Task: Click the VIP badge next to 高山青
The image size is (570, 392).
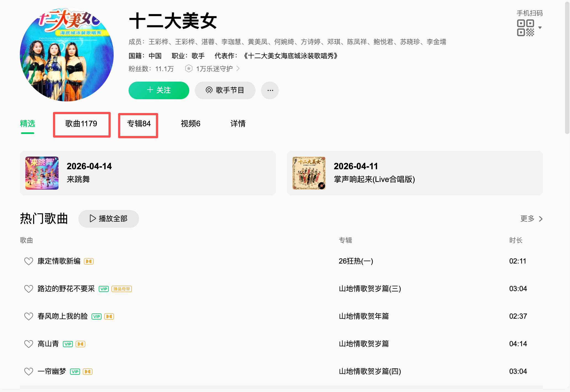Action: point(68,344)
